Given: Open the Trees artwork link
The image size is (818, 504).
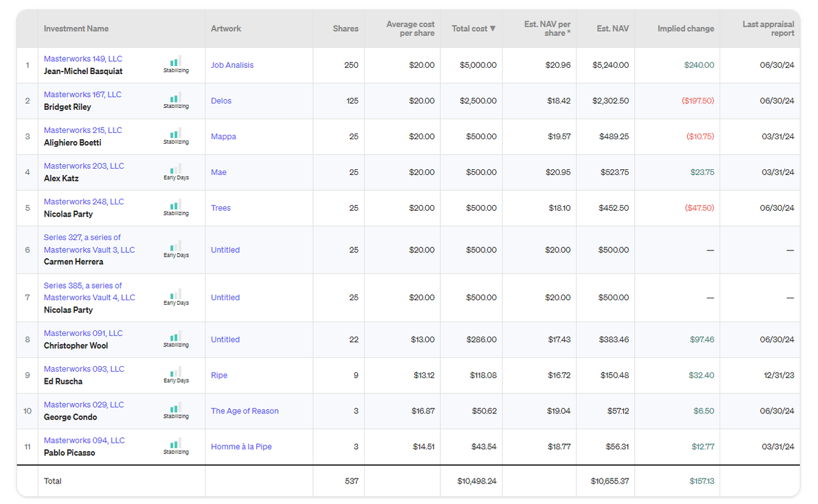Looking at the screenshot, I should (x=220, y=208).
